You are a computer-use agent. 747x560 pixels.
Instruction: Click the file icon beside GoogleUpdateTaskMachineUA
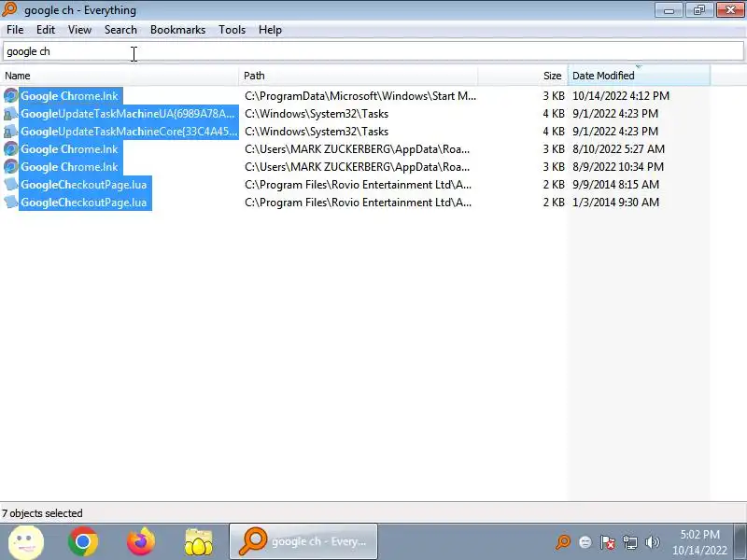[10, 114]
